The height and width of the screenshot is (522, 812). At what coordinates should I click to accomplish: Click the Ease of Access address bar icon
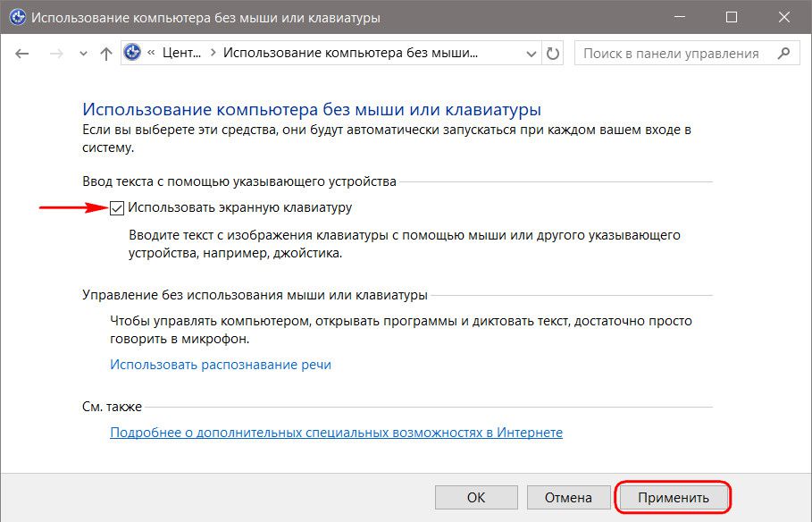(132, 53)
